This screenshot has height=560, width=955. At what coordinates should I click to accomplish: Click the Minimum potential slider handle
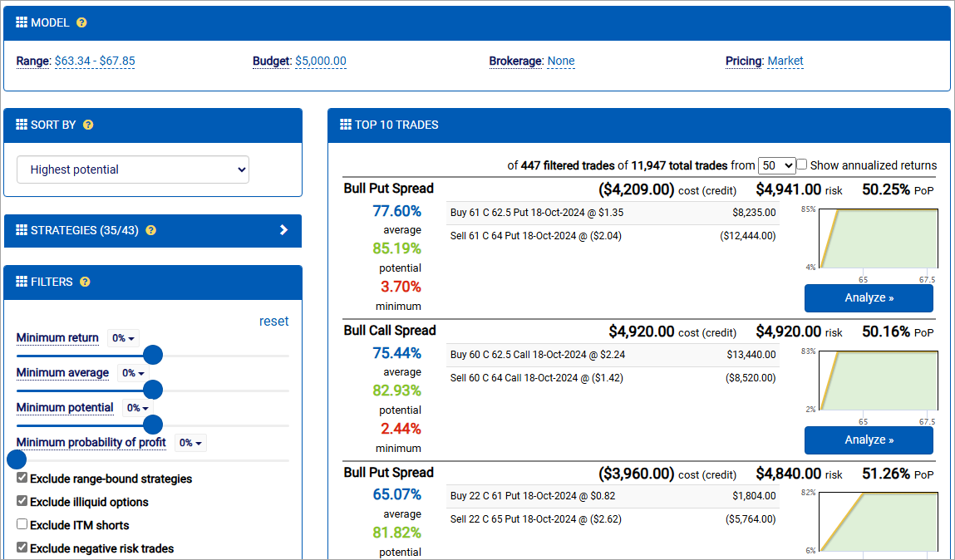point(153,425)
